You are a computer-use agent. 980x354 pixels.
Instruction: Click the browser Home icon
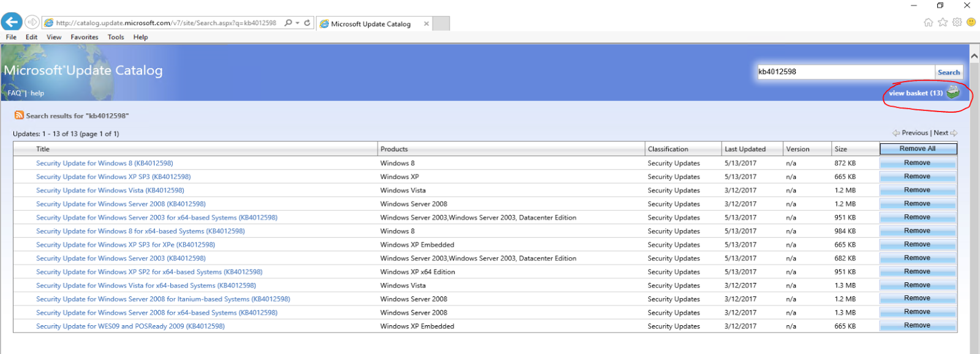click(929, 22)
